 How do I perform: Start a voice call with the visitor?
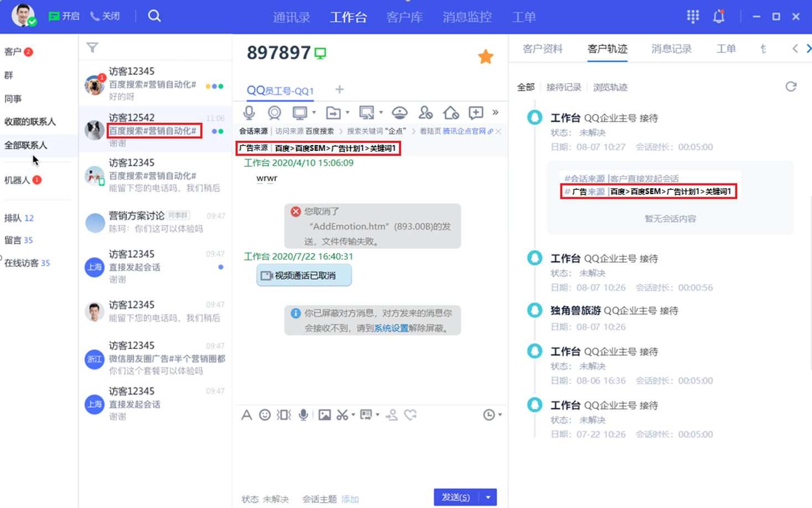pyautogui.click(x=248, y=112)
